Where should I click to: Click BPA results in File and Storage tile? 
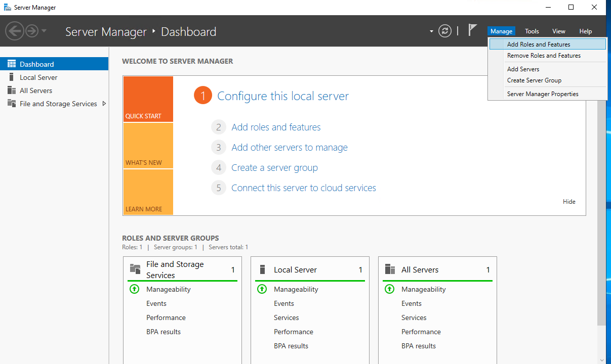pyautogui.click(x=164, y=332)
